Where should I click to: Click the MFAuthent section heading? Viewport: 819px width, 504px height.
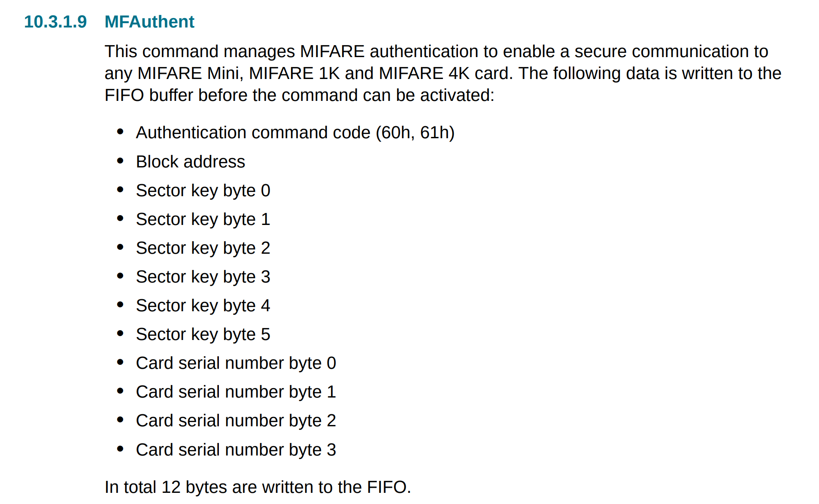point(149,22)
